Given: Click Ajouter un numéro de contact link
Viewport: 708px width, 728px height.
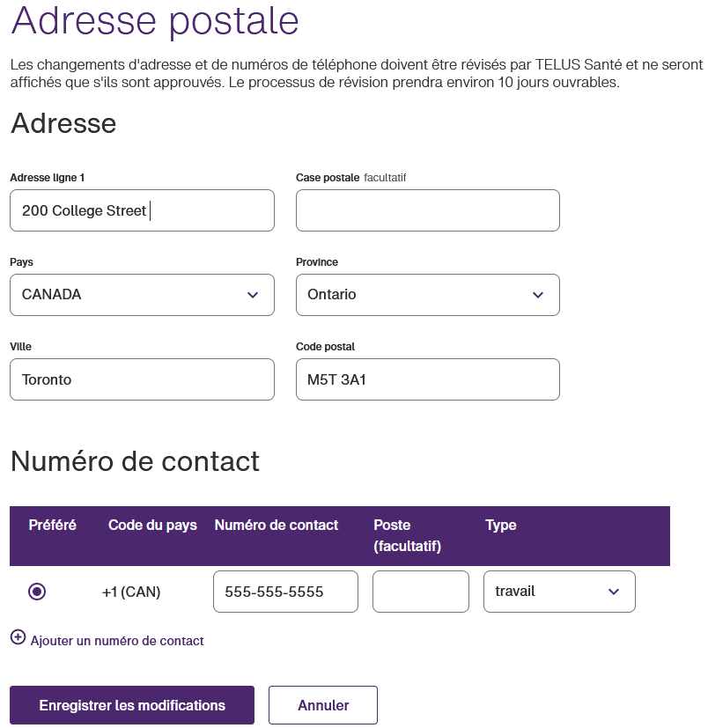Looking at the screenshot, I should [117, 641].
